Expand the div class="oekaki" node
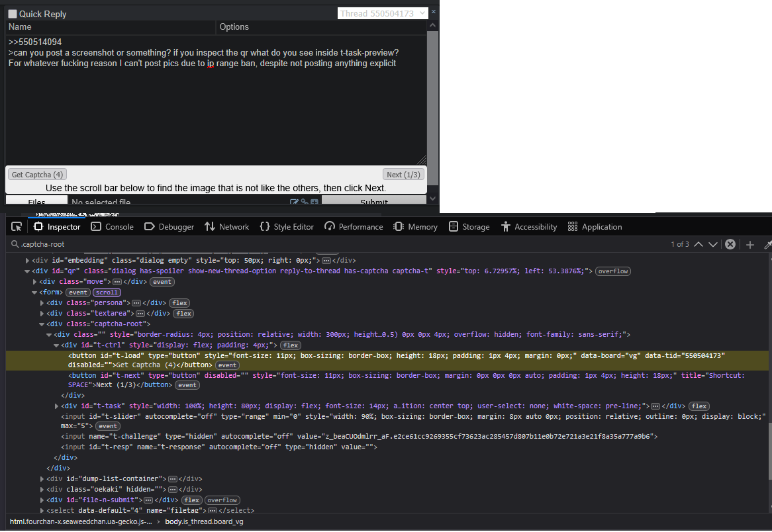The image size is (772, 532). point(42,489)
